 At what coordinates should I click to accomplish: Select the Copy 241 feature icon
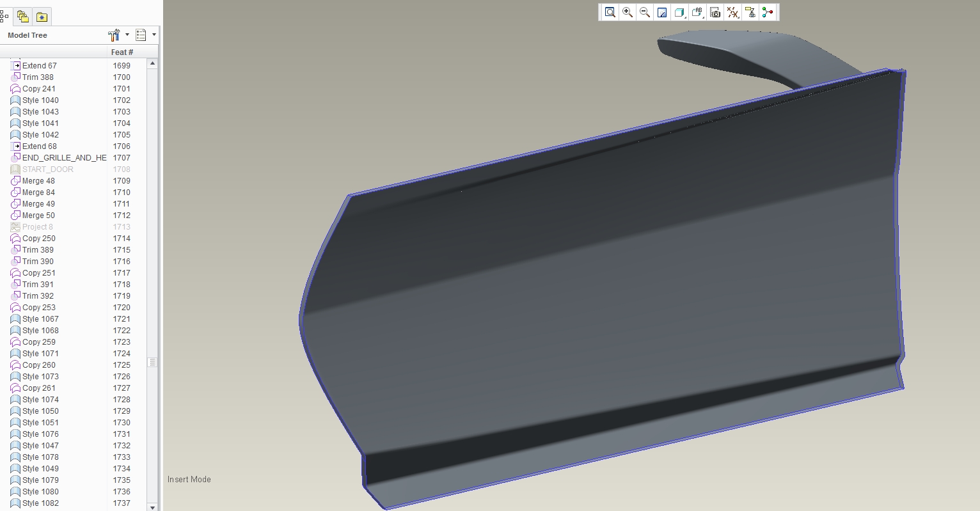(16, 89)
